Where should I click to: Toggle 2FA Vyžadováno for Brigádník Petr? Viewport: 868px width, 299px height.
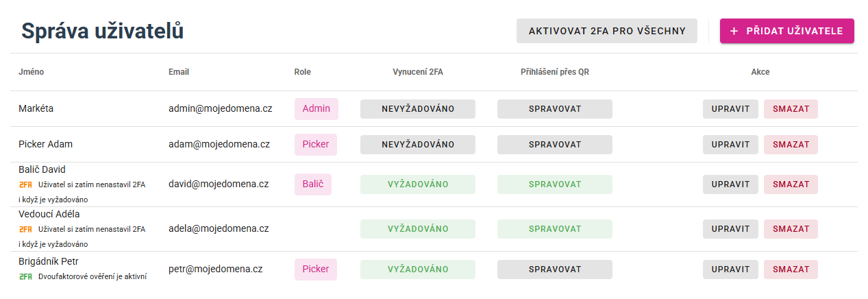(x=418, y=270)
